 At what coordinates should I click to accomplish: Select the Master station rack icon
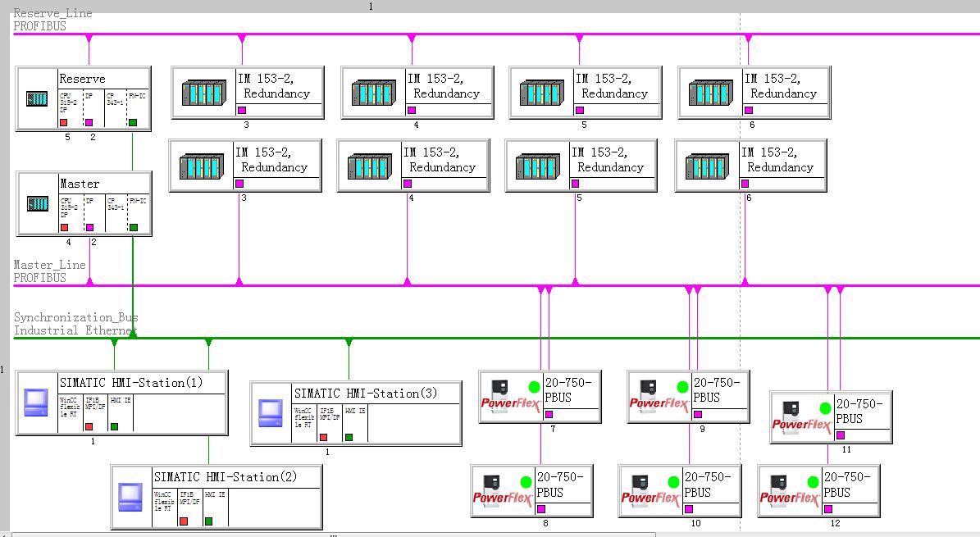[x=38, y=204]
